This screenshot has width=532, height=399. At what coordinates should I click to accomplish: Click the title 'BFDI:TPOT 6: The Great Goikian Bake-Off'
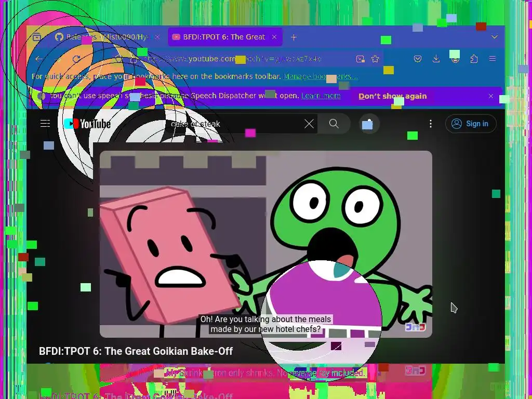pos(136,351)
